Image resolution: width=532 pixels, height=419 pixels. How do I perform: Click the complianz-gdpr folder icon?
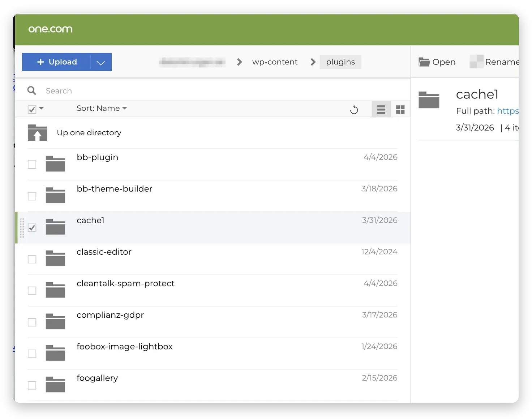55,321
